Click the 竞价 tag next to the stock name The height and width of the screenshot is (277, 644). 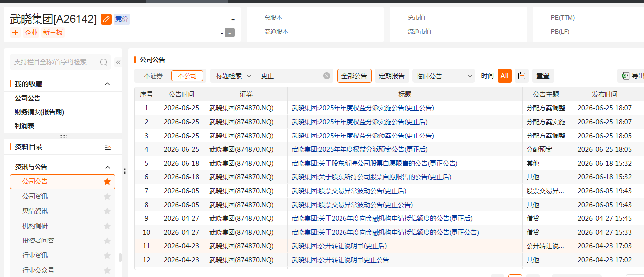point(122,19)
